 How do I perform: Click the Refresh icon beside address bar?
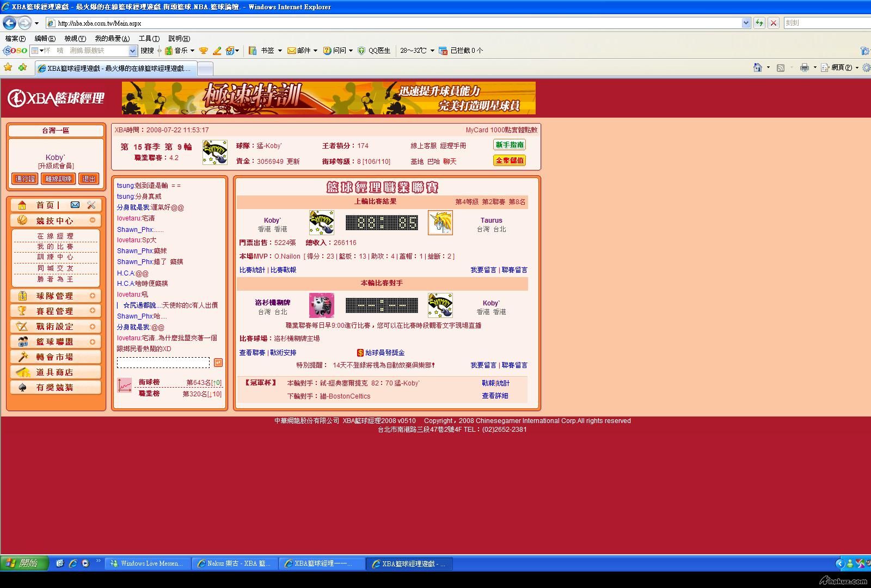click(x=759, y=23)
